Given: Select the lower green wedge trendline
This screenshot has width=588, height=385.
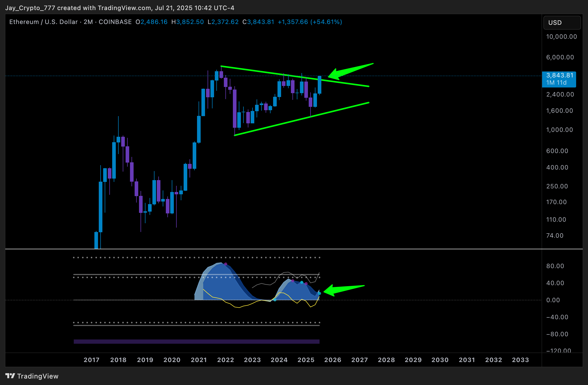Looking at the screenshot, I should coord(302,119).
